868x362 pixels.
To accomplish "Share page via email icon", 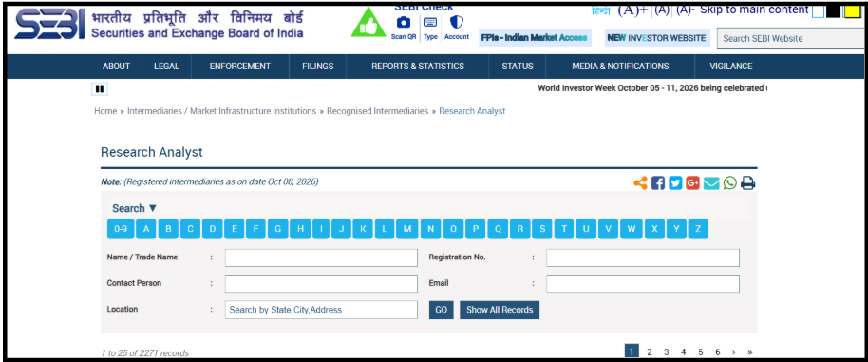I will pos(711,182).
